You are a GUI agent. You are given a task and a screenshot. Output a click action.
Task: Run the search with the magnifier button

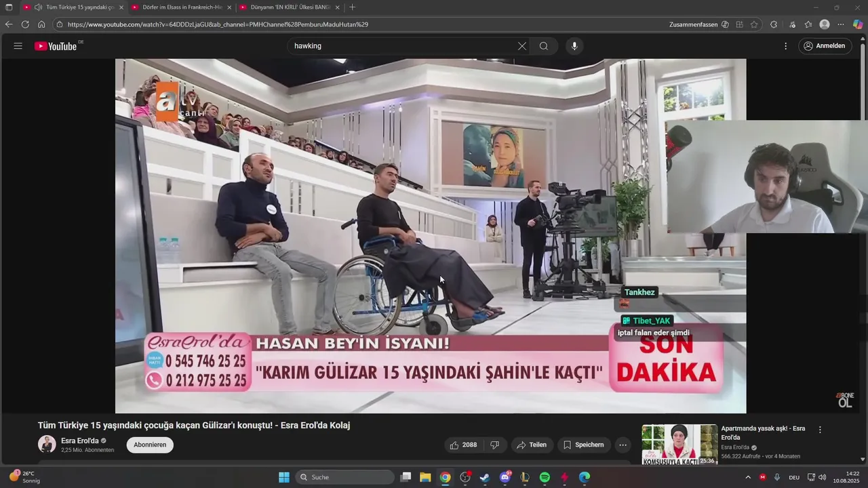544,46
